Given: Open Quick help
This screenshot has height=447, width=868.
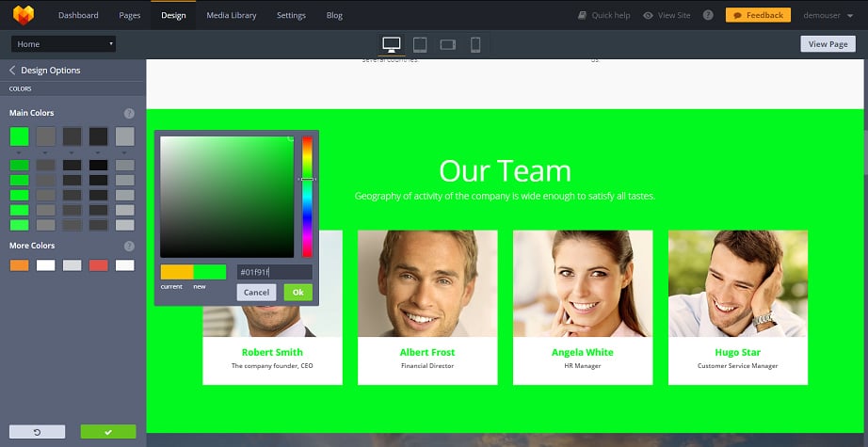Looking at the screenshot, I should coord(604,15).
